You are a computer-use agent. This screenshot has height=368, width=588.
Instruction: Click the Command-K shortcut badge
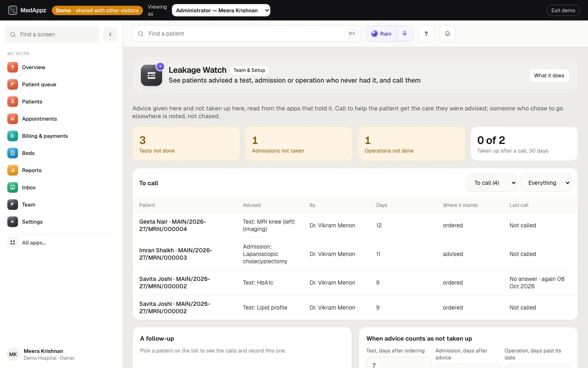point(352,34)
